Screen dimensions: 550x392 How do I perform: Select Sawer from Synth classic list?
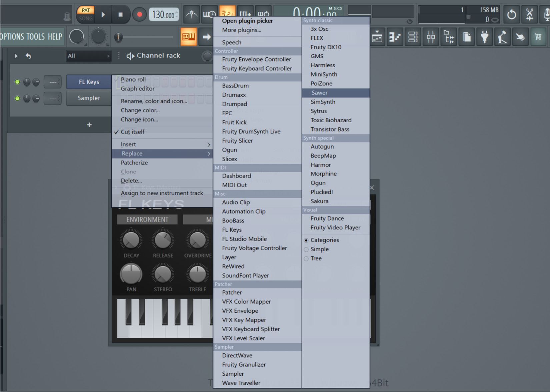coord(336,93)
